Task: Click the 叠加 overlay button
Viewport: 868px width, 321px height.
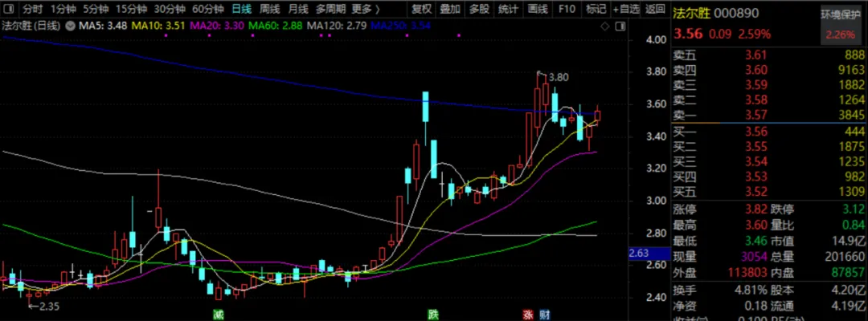Action: [x=450, y=9]
